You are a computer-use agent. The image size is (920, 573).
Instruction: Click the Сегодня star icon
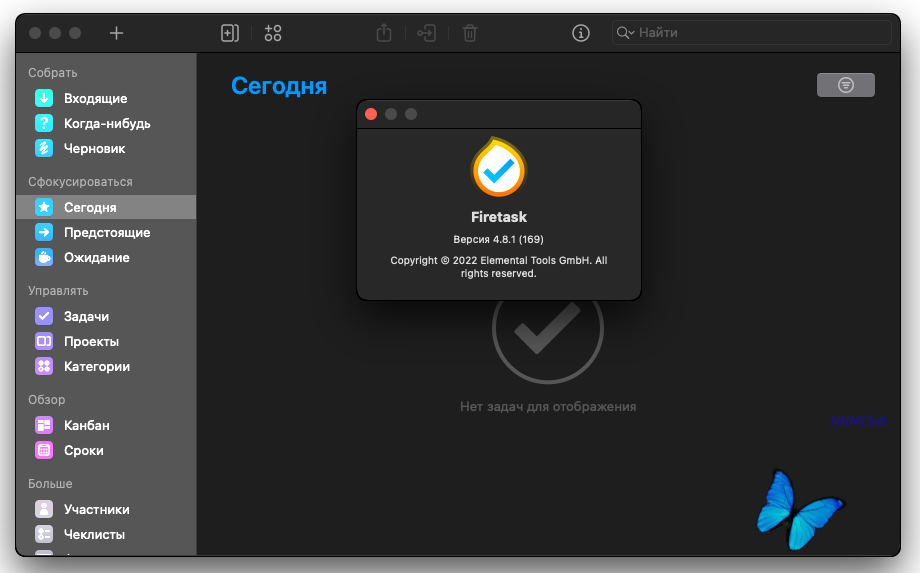click(x=44, y=207)
